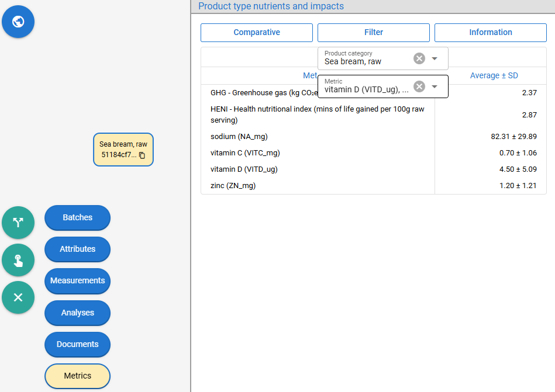Select the Sea bream, raw node
Screen dimensions: 555x392
coord(123,150)
